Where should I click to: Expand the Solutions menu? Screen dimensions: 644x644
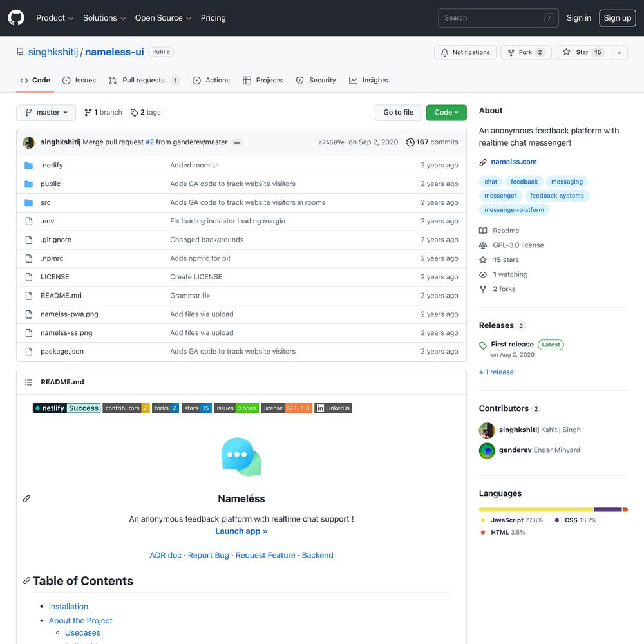pos(104,18)
